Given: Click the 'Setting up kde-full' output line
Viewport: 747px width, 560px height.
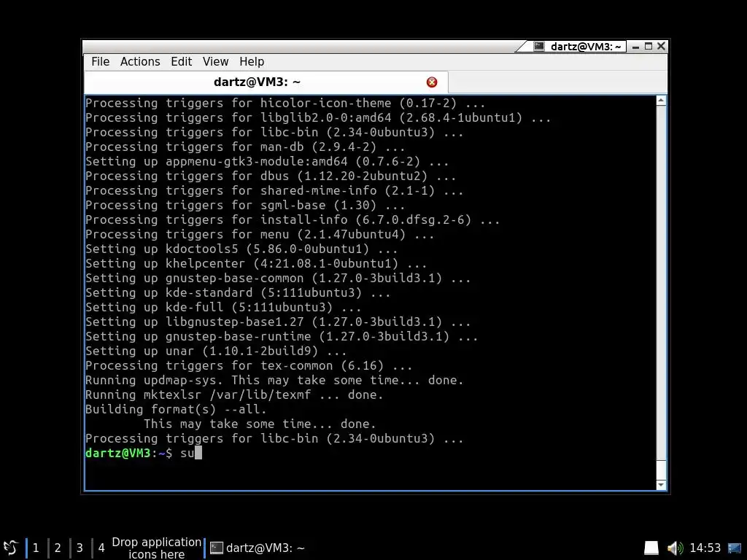Looking at the screenshot, I should click(x=223, y=307).
